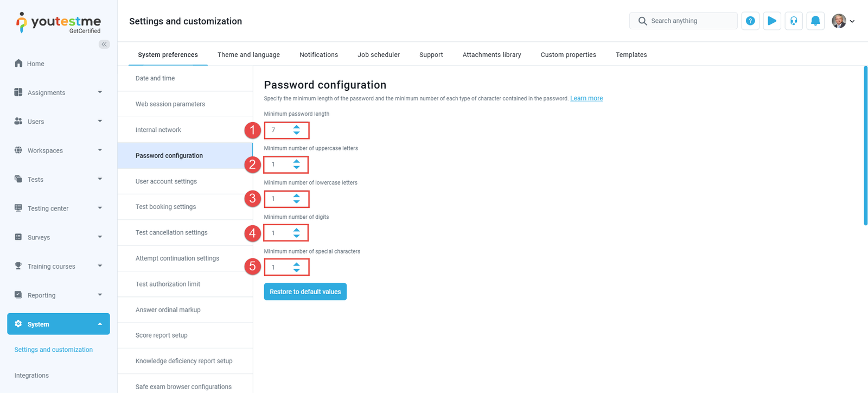Open the Notifications tab
Image resolution: width=868 pixels, height=393 pixels.
tap(318, 55)
